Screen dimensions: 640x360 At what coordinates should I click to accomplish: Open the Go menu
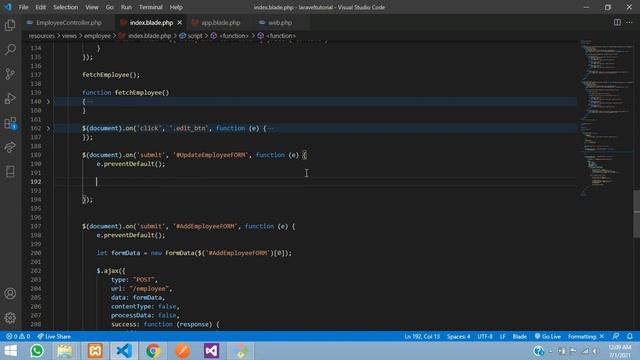click(109, 7)
